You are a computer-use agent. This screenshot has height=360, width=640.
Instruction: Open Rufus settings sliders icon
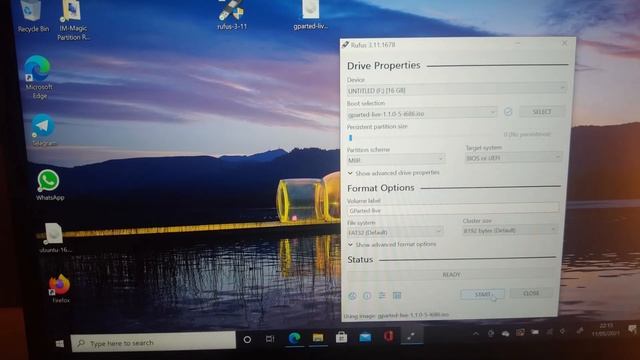pyautogui.click(x=382, y=295)
